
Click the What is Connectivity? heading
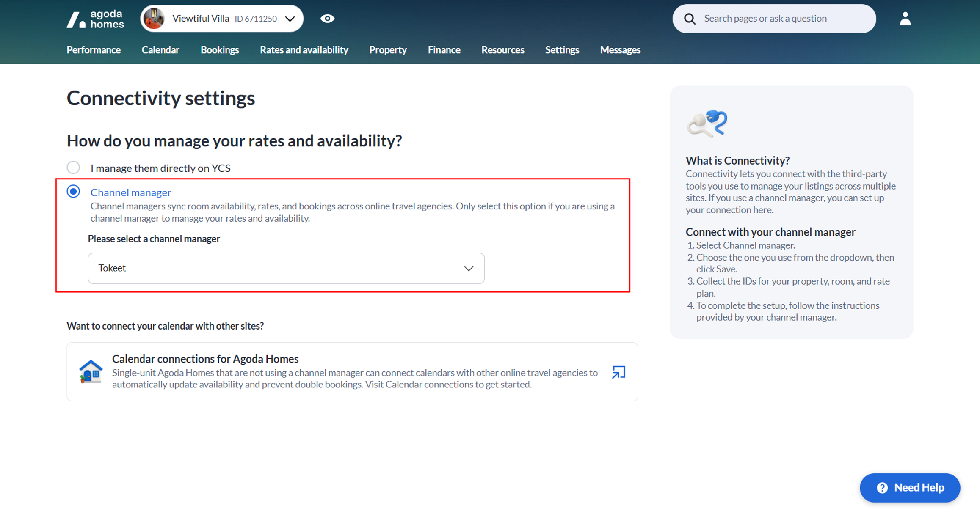[737, 161]
